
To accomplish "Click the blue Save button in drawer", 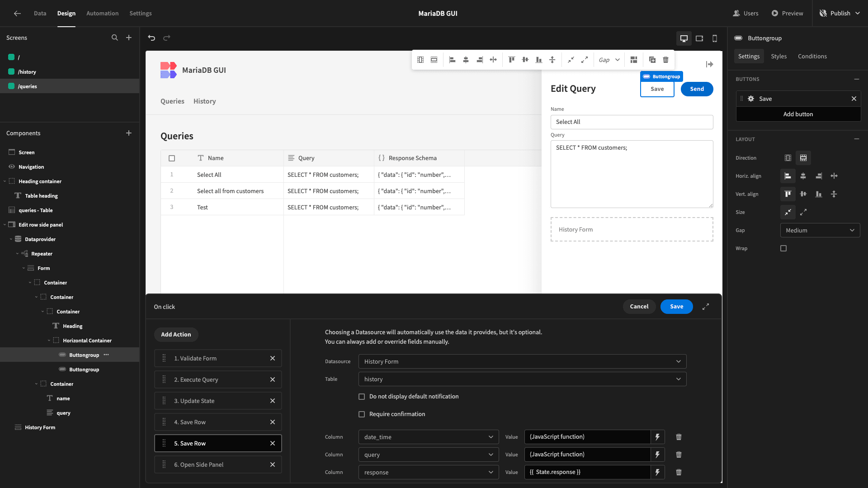I will tap(676, 307).
